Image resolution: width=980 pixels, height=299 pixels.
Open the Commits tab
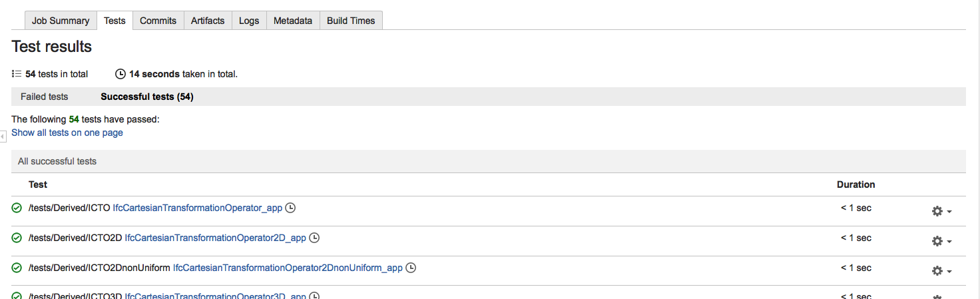pyautogui.click(x=158, y=21)
